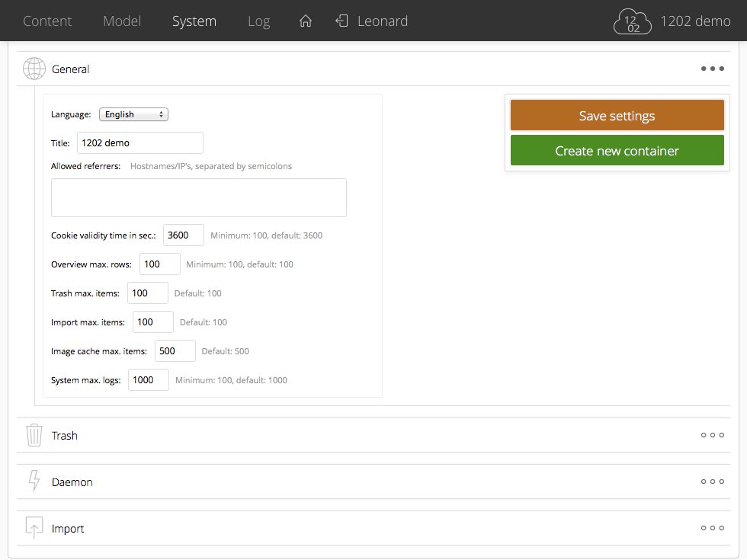Screen dimensions: 747x560
Task: Click the Daemon lightning bolt icon
Action: pyautogui.click(x=34, y=482)
